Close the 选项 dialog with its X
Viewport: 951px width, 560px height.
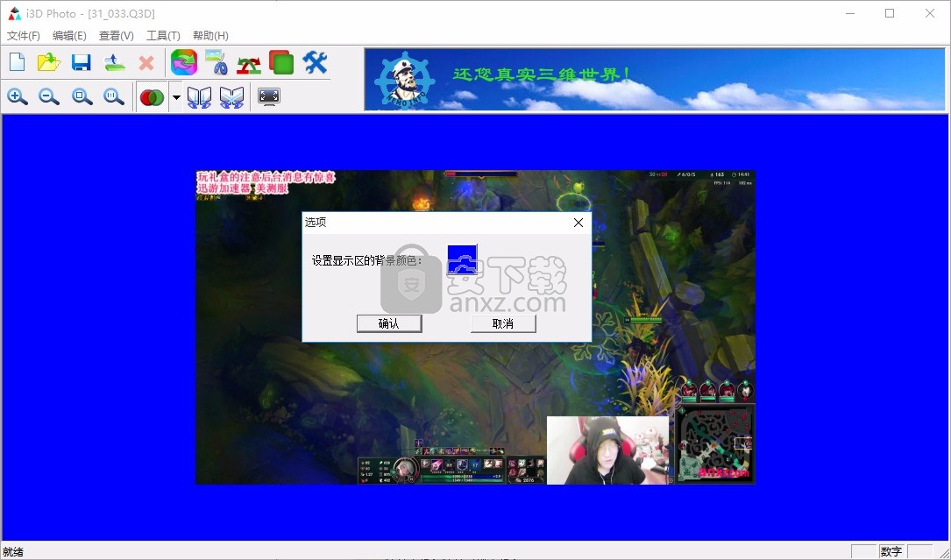[578, 223]
